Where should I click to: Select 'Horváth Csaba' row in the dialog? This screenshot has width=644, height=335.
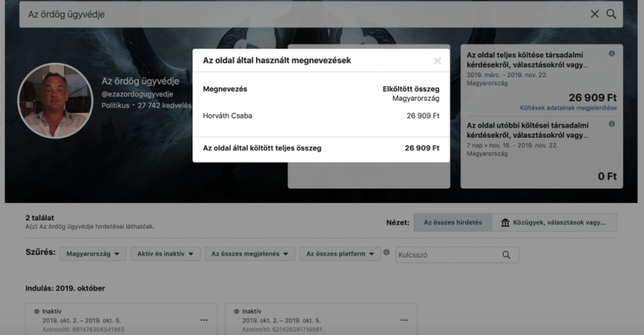pos(320,116)
